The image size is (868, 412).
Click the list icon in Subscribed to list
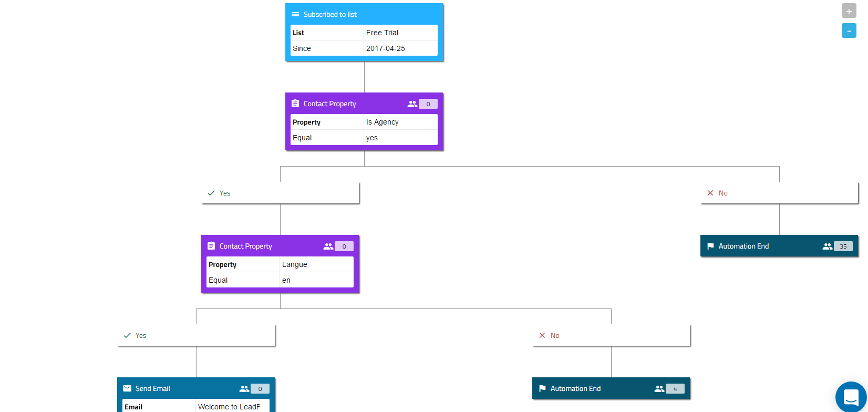[295, 14]
